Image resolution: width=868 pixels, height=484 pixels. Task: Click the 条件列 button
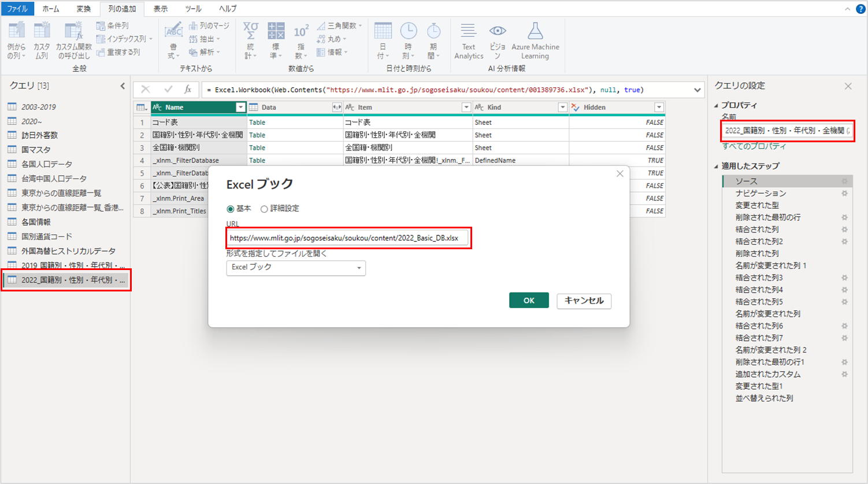pyautogui.click(x=113, y=25)
